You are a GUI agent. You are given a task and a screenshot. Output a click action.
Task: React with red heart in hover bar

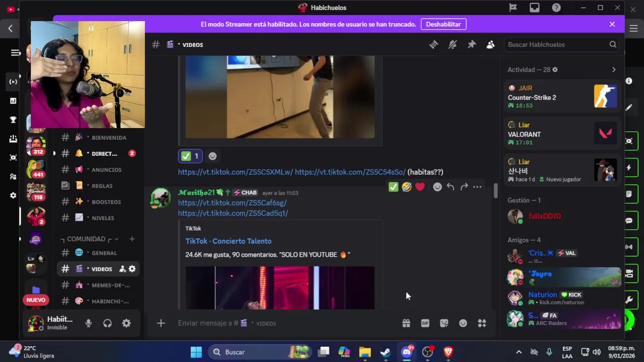(420, 187)
